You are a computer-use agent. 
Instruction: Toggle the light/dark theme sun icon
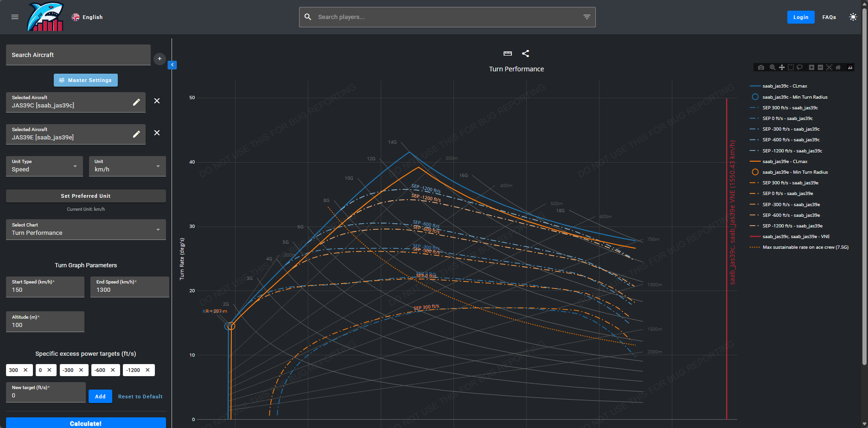853,17
